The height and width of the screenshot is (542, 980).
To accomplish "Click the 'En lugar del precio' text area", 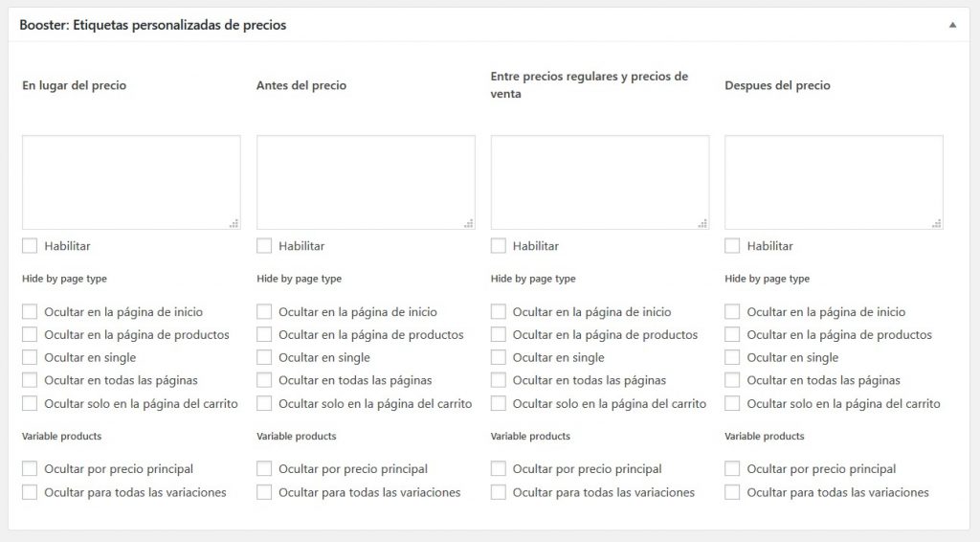I will (131, 182).
